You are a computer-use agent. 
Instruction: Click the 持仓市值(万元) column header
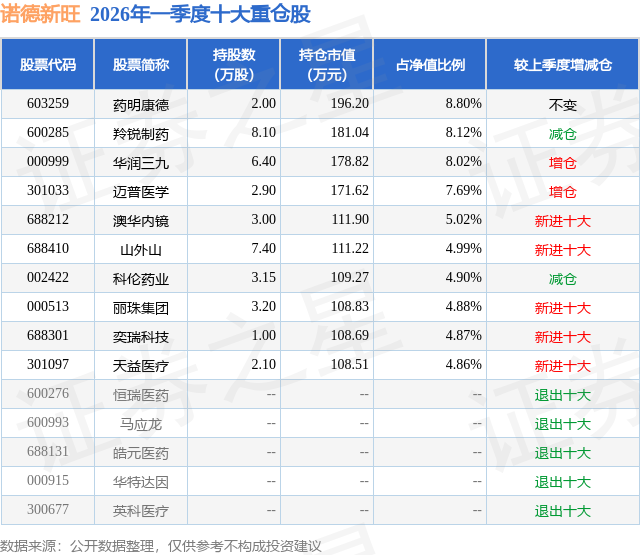(327, 64)
